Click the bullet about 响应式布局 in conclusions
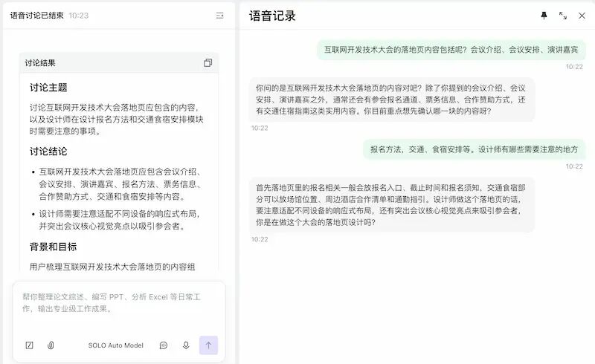Image resolution: width=595 pixels, height=364 pixels. point(119,220)
